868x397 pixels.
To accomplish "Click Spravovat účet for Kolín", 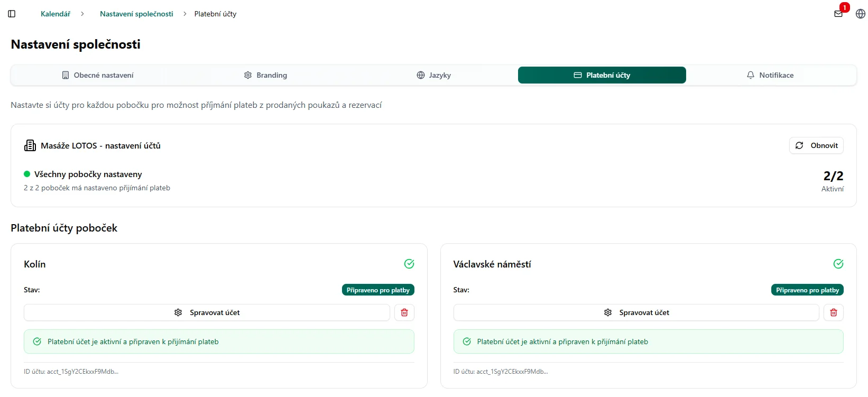I will (x=207, y=312).
